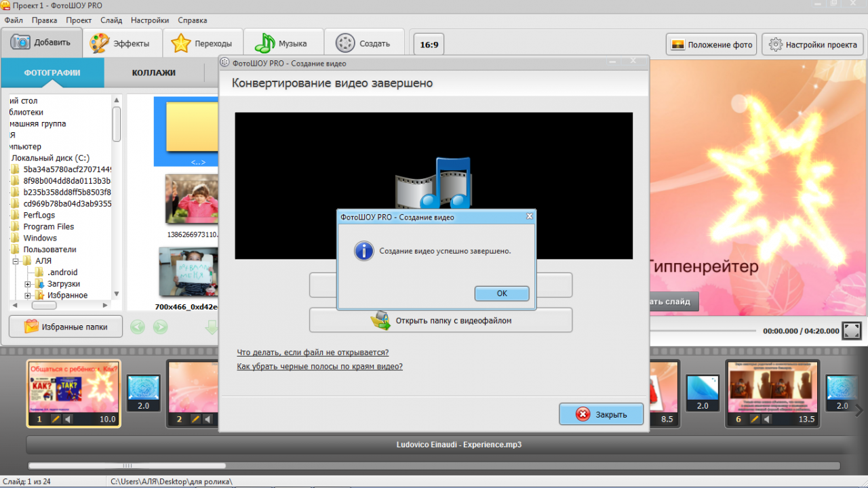Go back with the green left arrow
The width and height of the screenshot is (868, 488).
(138, 327)
